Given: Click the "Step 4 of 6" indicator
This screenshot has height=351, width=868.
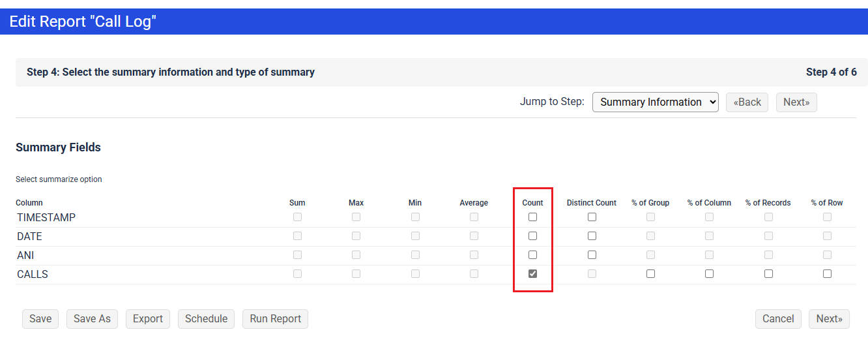Looking at the screenshot, I should (x=832, y=72).
